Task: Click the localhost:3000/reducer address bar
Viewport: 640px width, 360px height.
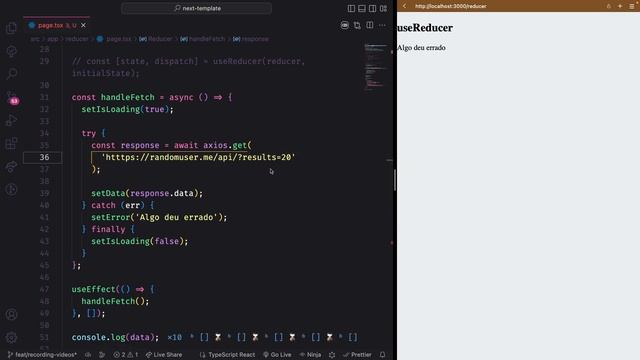Action: coord(451,6)
